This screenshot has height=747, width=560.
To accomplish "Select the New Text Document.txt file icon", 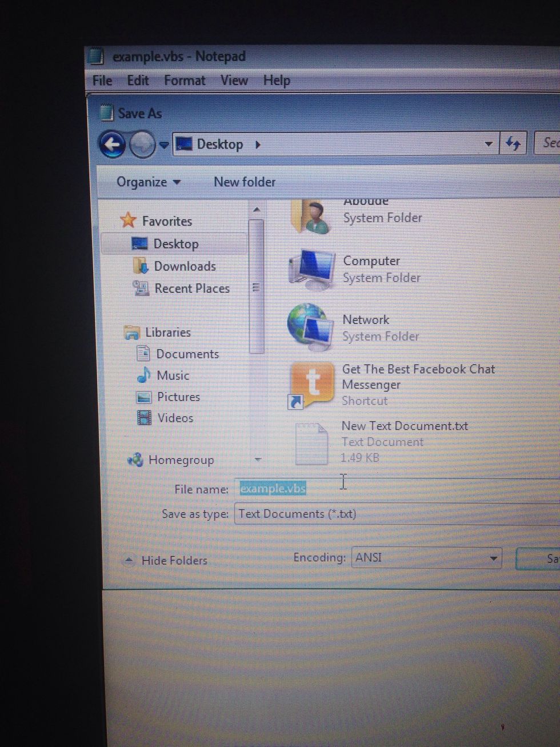I will (311, 442).
